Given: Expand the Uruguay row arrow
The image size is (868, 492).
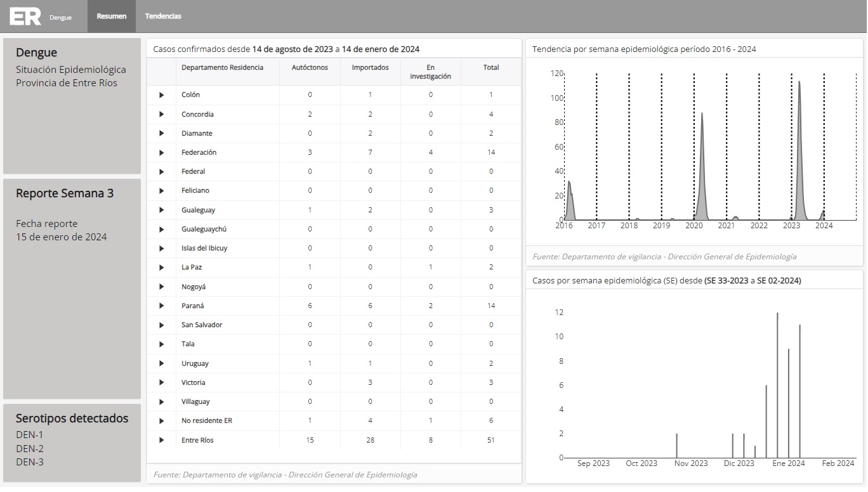Looking at the screenshot, I should point(161,364).
